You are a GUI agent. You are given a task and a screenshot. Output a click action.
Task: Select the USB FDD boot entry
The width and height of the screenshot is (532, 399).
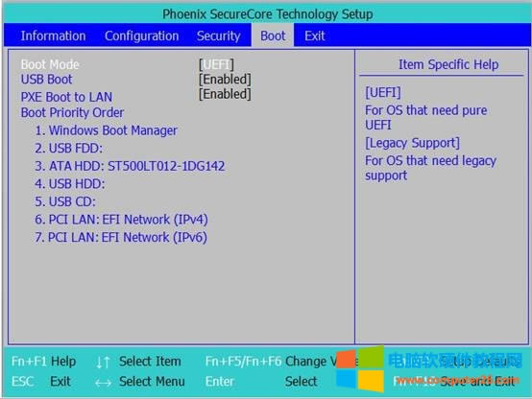pyautogui.click(x=69, y=148)
